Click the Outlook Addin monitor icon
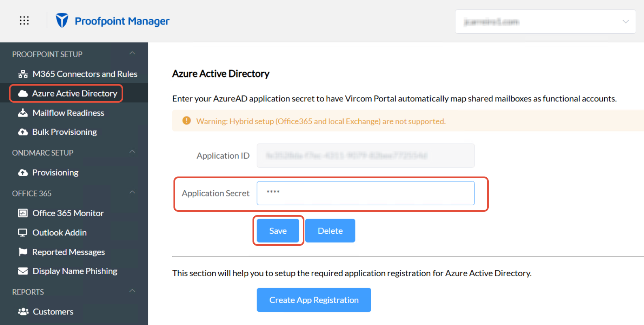Image resolution: width=644 pixels, height=325 pixels. [23, 233]
